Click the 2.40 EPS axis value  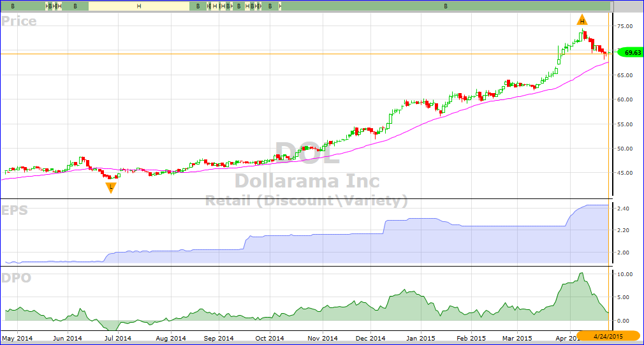tap(624, 209)
